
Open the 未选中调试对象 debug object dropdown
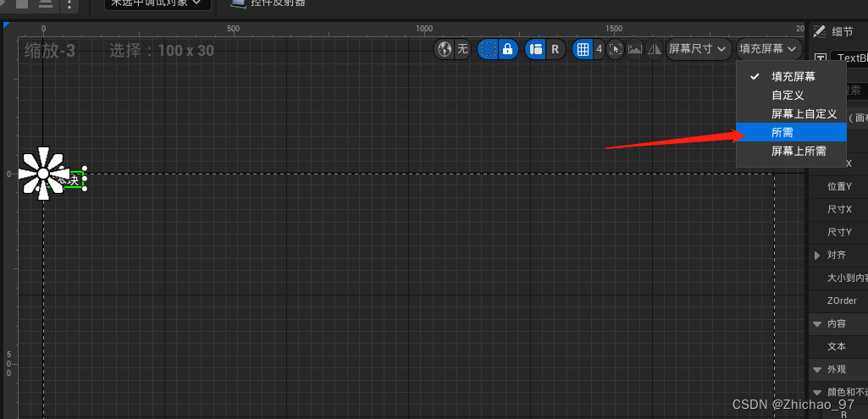pos(158,4)
